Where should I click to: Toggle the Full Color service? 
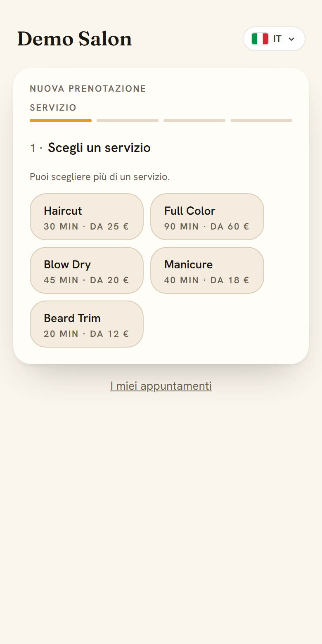[x=207, y=217]
